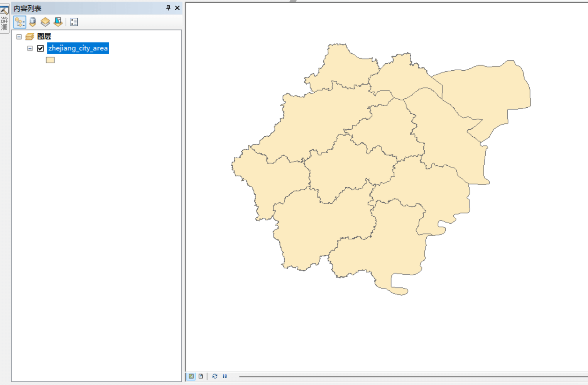Image resolution: width=588 pixels, height=385 pixels.
Task: Pause map drawing
Action: tap(225, 376)
